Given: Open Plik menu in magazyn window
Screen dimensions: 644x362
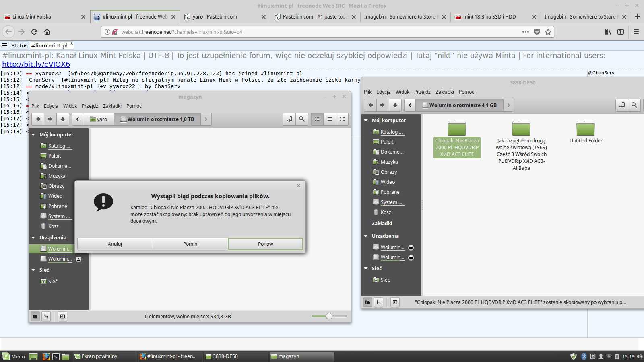Looking at the screenshot, I should point(35,106).
